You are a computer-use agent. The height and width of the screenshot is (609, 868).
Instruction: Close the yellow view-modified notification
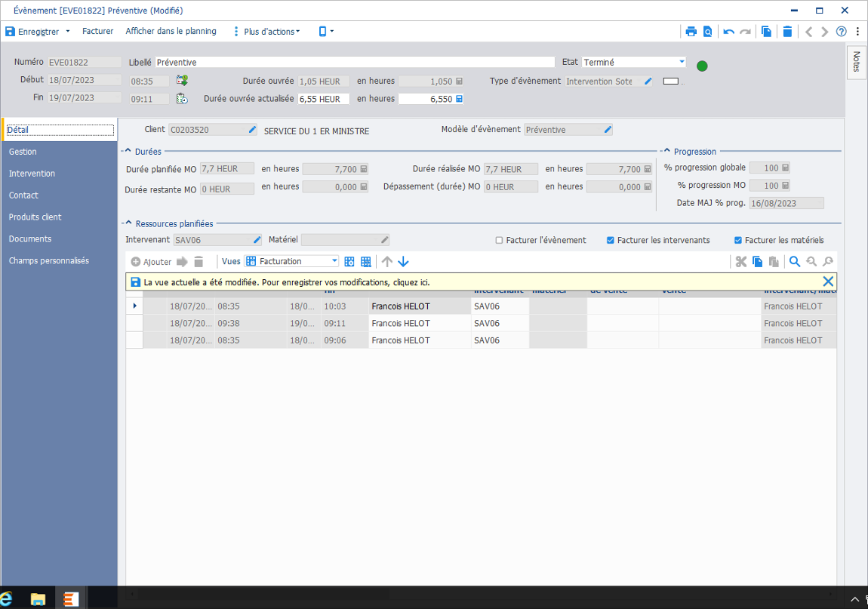827,281
